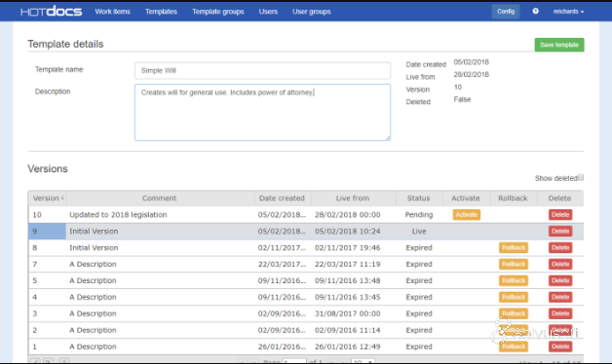Activate version 10 of the template
This screenshot has height=364, width=612.
467,215
